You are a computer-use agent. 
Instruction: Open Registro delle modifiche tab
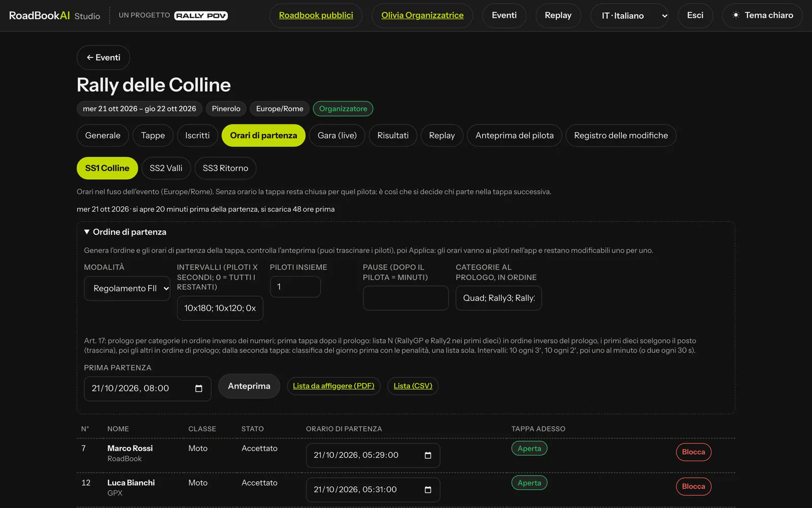[621, 136]
